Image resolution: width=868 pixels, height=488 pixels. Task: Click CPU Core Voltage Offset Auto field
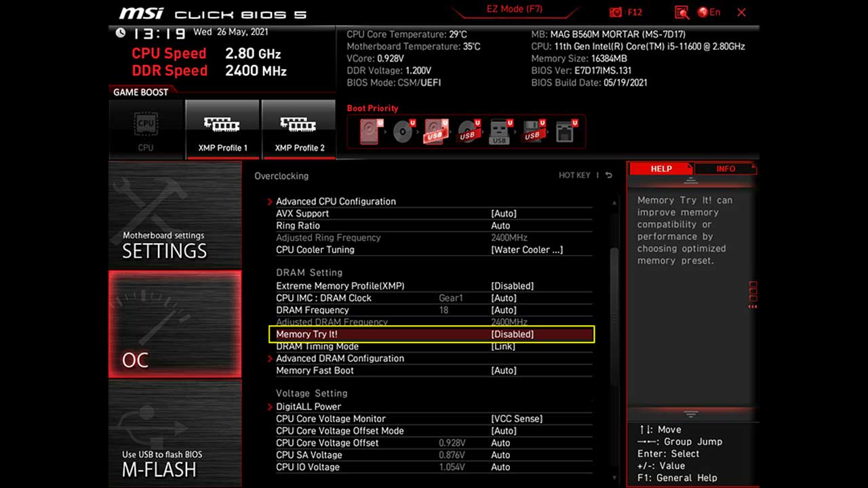point(500,443)
